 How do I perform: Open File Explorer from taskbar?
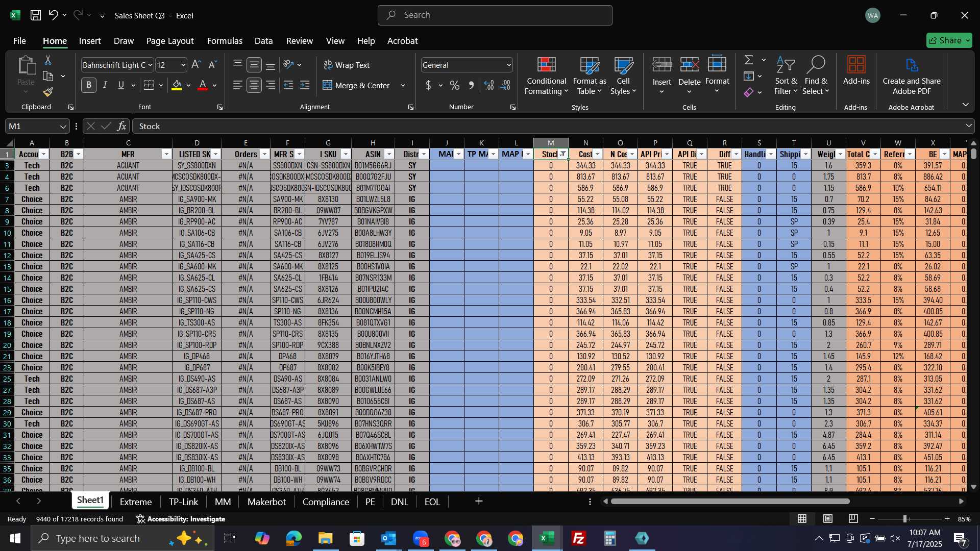pos(325,538)
